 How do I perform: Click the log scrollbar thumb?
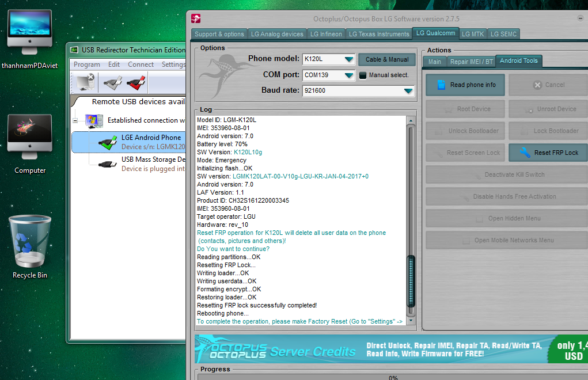(411, 281)
